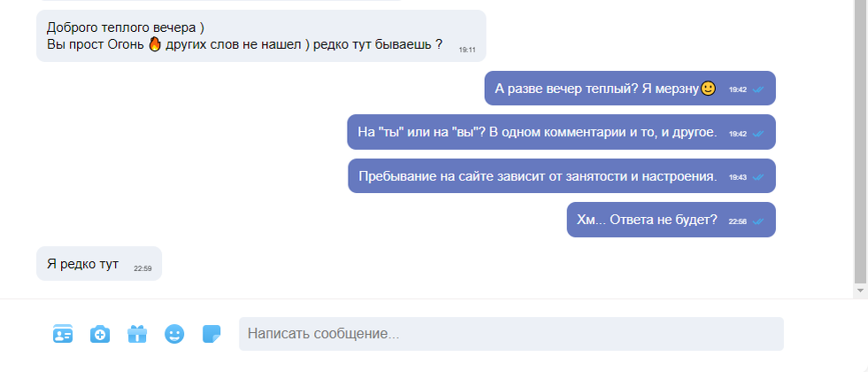Click read checkmarks on the 22:58 message
This screenshot has width=868, height=372.
[757, 221]
